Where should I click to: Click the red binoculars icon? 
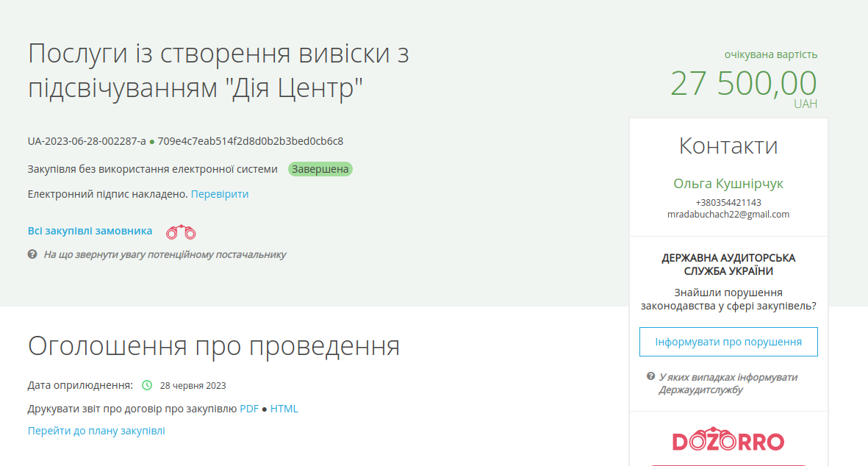pos(181,232)
